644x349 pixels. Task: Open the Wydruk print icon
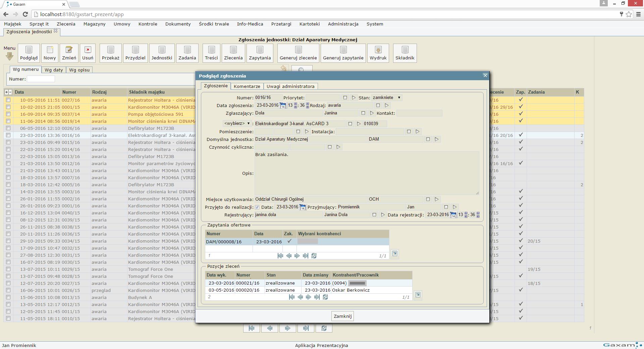[378, 50]
